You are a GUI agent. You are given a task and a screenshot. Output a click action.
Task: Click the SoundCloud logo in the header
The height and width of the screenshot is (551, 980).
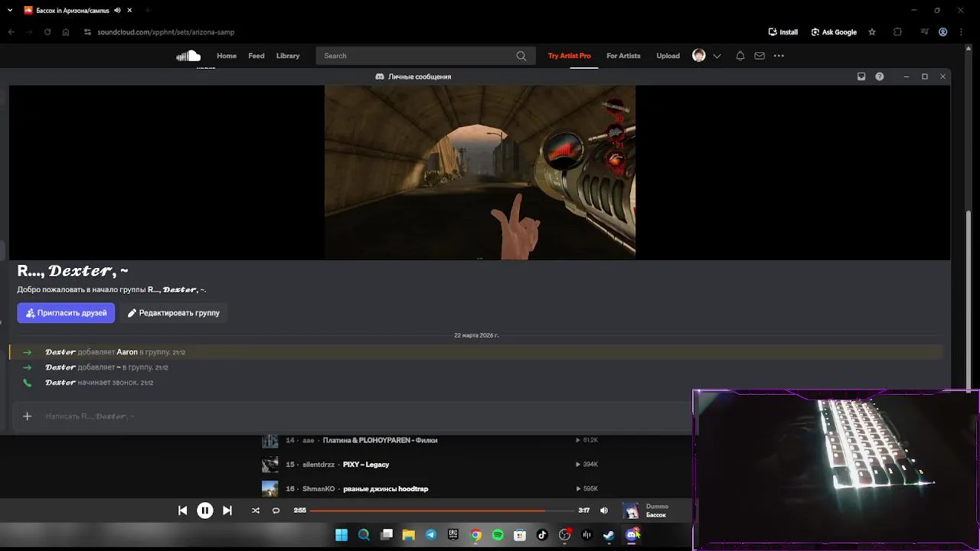click(188, 56)
